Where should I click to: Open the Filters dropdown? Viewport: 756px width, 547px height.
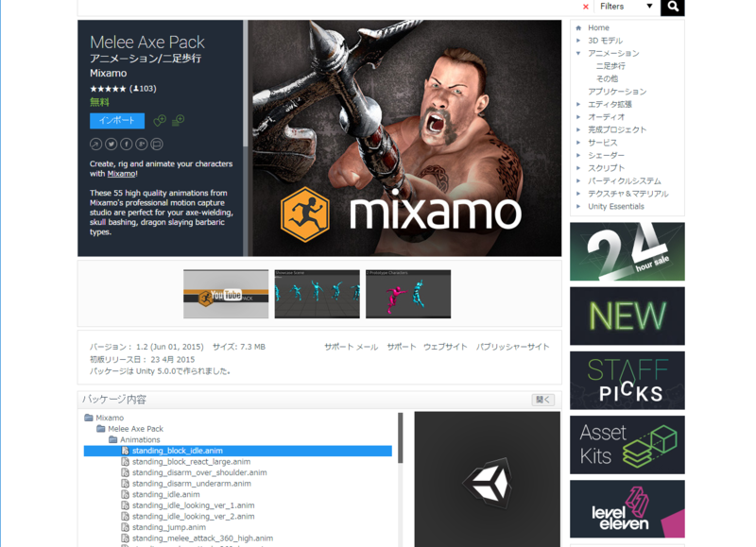pyautogui.click(x=627, y=7)
